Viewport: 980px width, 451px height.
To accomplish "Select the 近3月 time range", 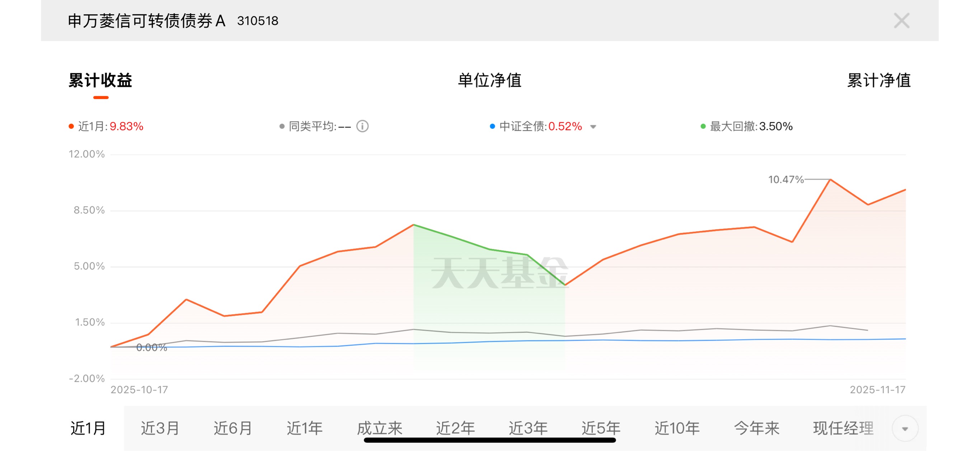I will (x=160, y=428).
